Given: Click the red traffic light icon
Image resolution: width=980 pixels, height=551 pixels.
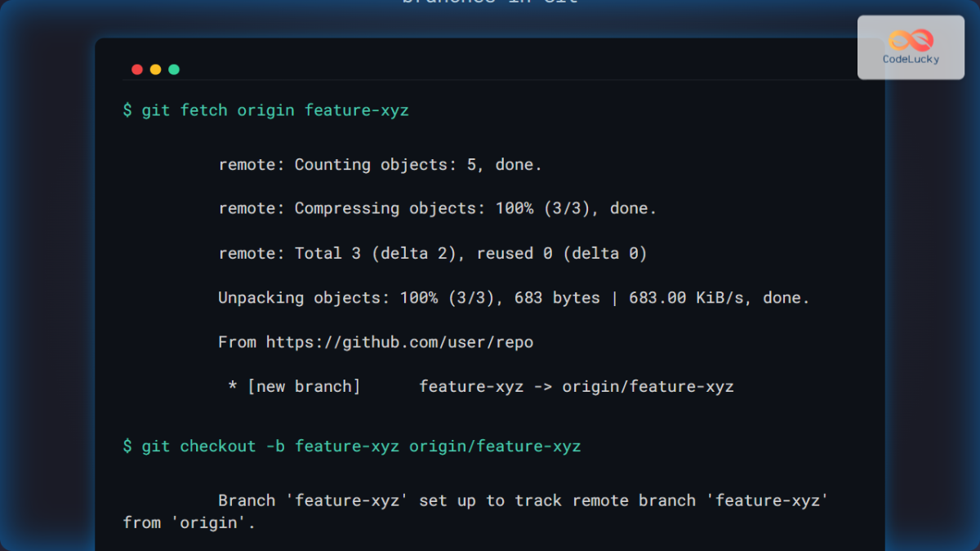Looking at the screenshot, I should pos(137,69).
